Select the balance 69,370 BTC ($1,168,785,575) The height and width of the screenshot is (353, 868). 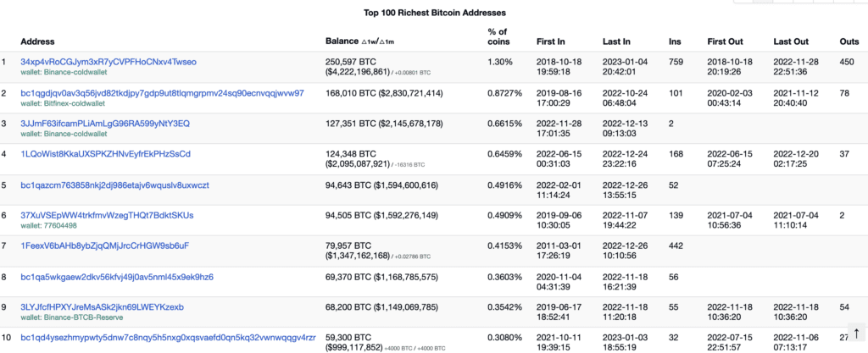point(381,277)
